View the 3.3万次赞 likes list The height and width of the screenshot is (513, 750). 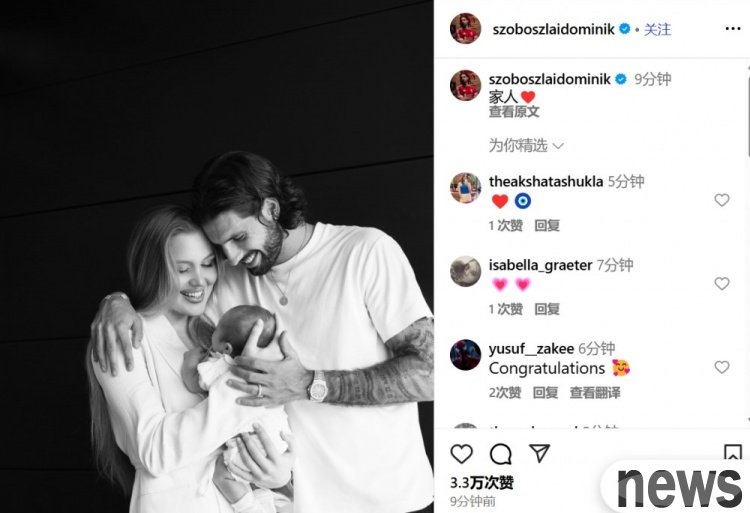point(482,483)
